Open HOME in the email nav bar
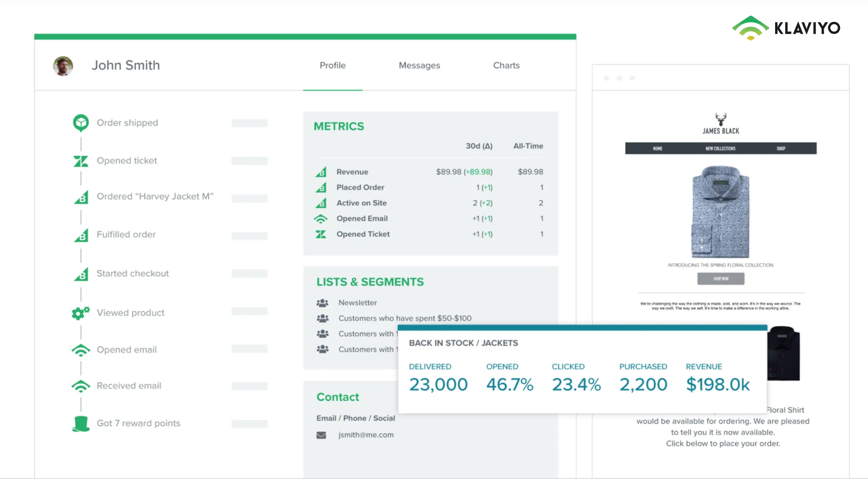The height and width of the screenshot is (479, 868). (x=658, y=148)
